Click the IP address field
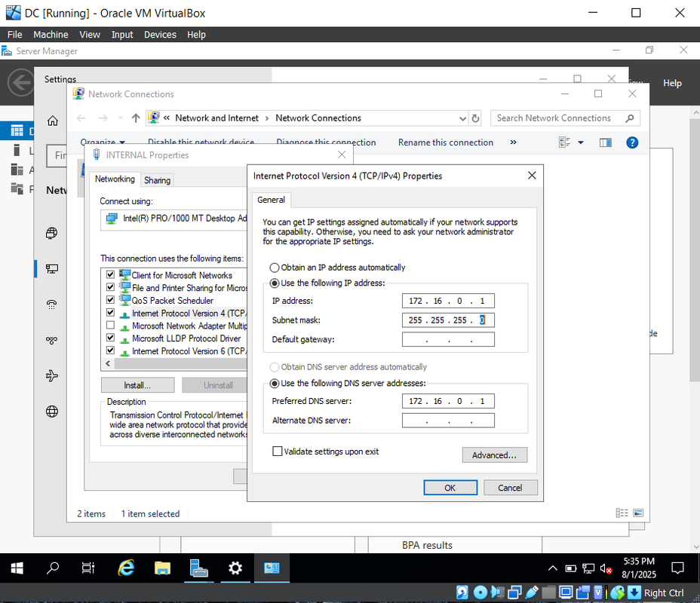 tap(448, 301)
